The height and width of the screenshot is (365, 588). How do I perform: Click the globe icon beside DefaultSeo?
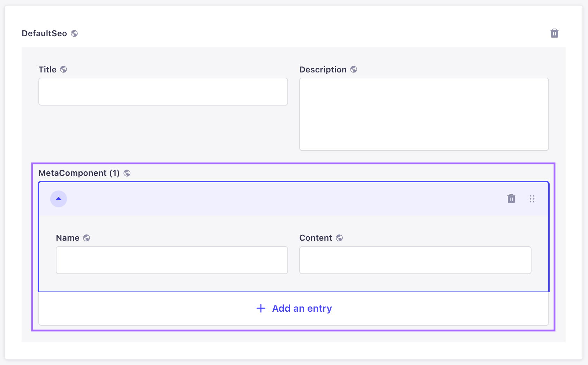74,33
